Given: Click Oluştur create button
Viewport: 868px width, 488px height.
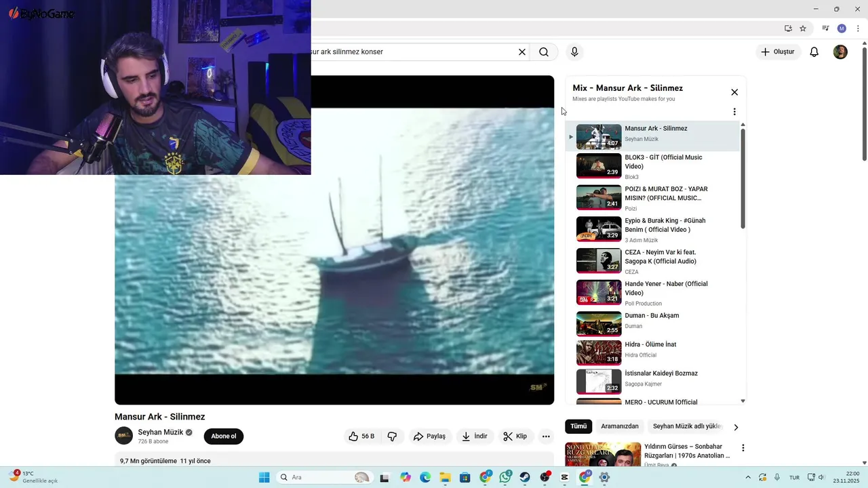Looking at the screenshot, I should coord(778,52).
